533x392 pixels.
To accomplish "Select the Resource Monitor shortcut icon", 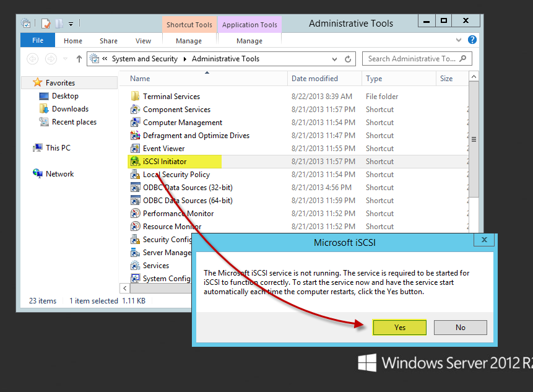I will pos(135,227).
